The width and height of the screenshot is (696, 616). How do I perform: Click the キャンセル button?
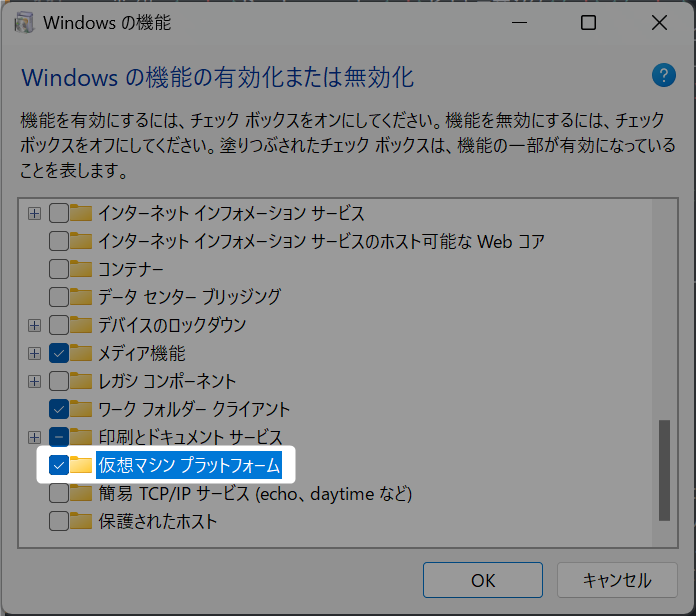(617, 580)
